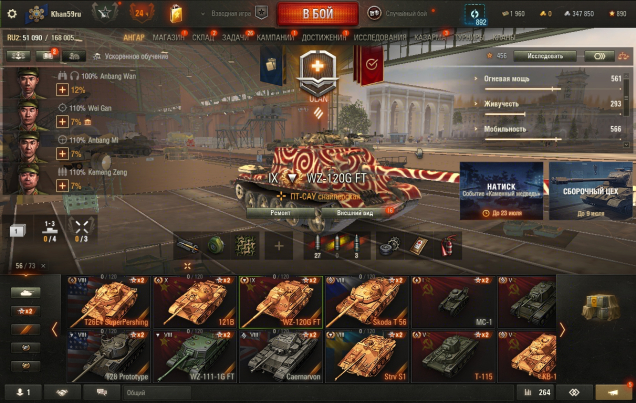
Task: Select the fire extinguisher consumable slot
Action: point(448,246)
